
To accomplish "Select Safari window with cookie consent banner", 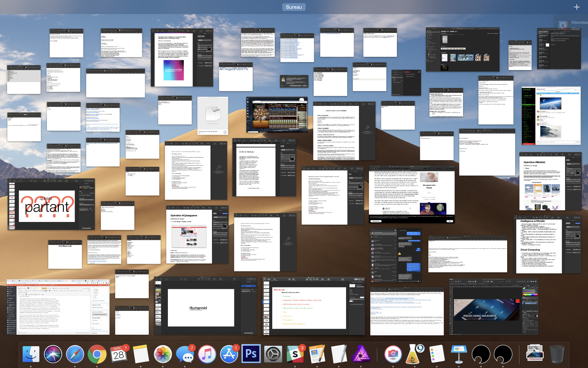I will (412, 195).
